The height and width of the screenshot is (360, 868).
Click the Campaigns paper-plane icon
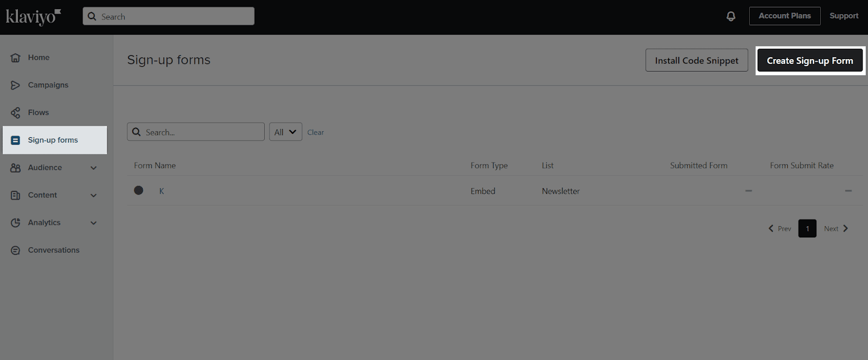click(16, 85)
